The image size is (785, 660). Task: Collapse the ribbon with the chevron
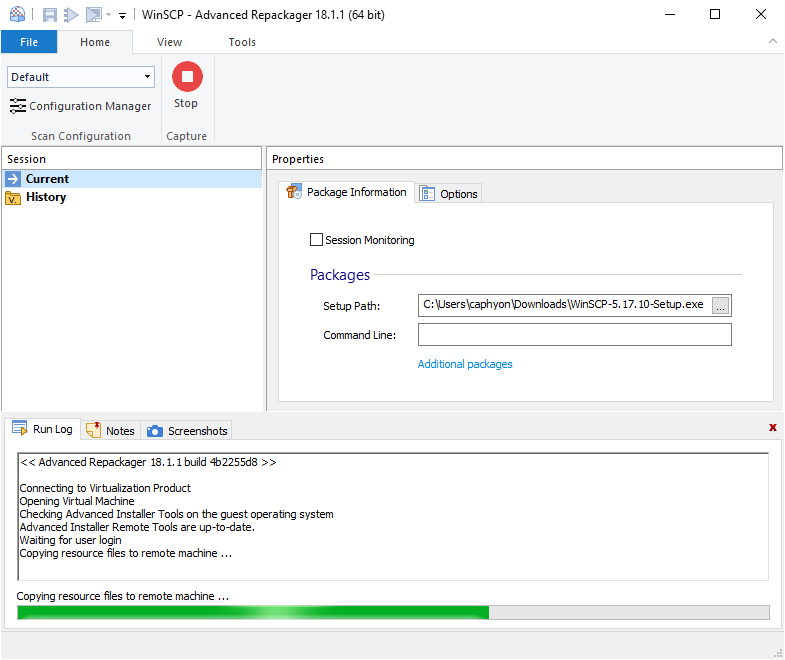772,42
